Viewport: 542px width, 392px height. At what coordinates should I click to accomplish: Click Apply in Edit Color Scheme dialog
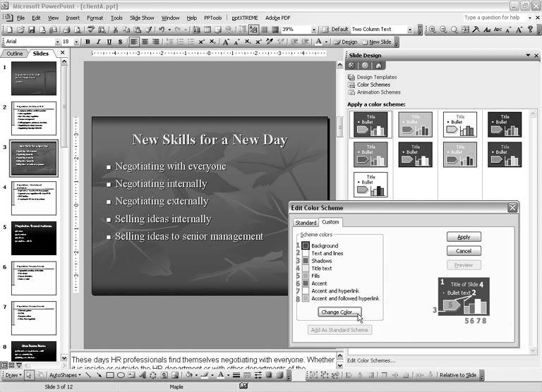464,238
